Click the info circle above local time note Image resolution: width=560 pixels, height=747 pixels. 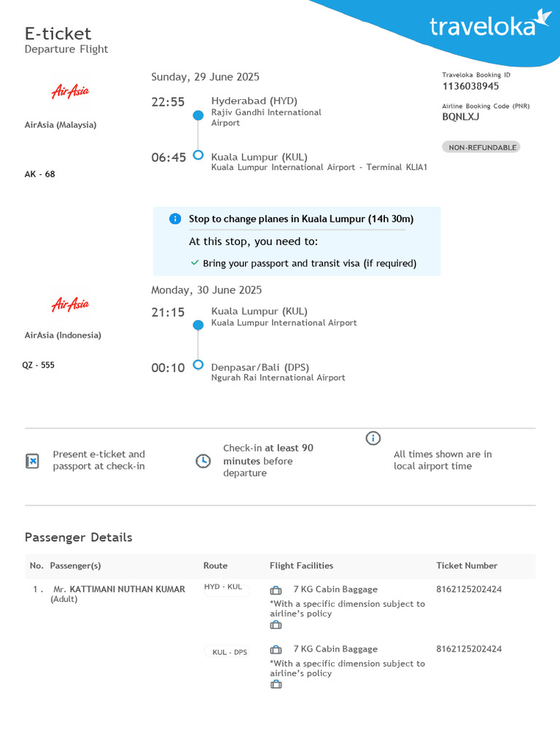(x=373, y=438)
